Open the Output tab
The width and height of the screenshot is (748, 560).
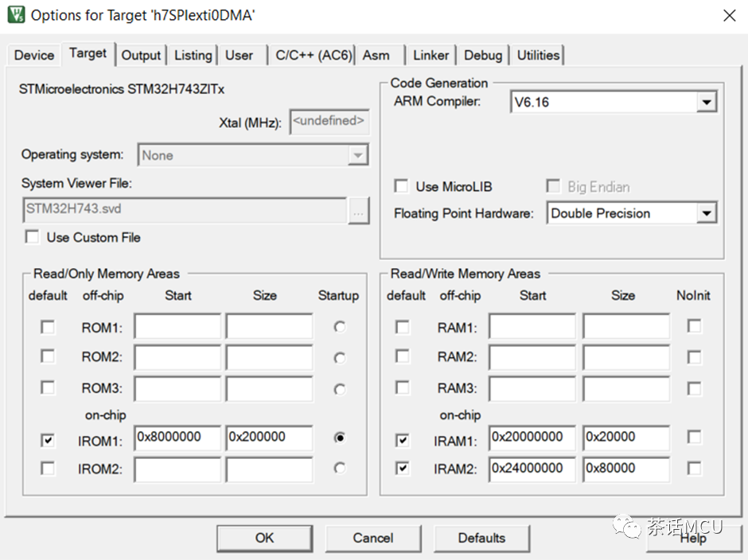click(141, 56)
